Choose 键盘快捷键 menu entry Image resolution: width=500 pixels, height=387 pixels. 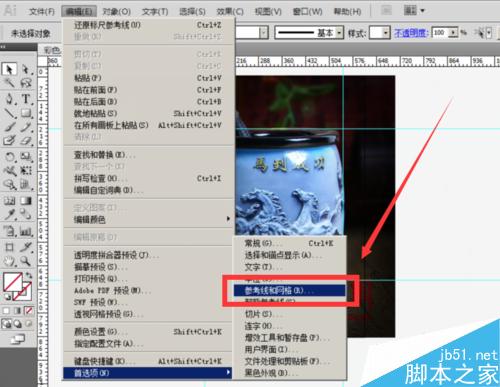(x=149, y=361)
